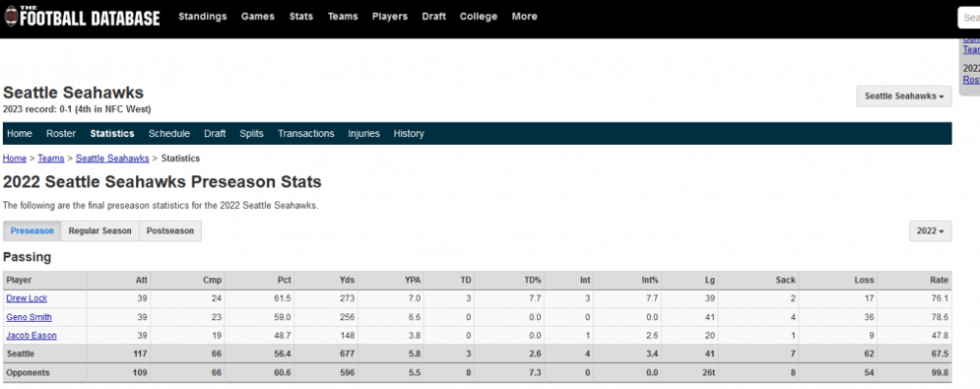
Task: Click the Passing section heading
Action: click(x=27, y=257)
